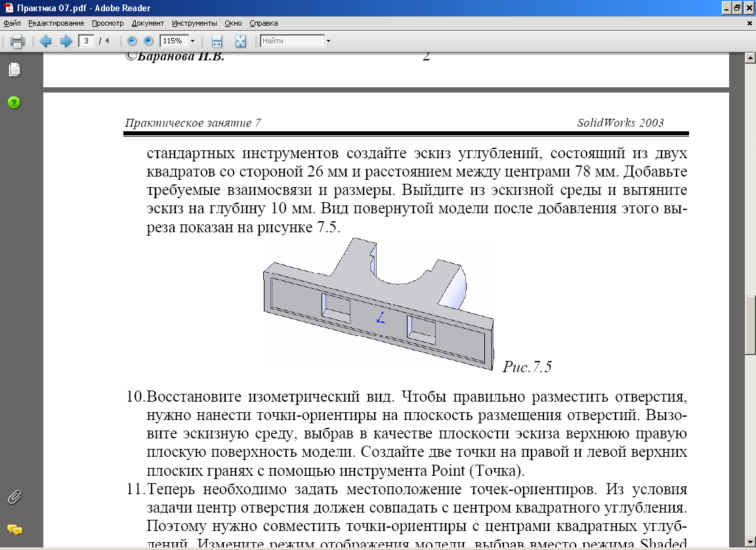Go to next page with blue right arrow
Image resolution: width=756 pixels, height=550 pixels.
66,41
